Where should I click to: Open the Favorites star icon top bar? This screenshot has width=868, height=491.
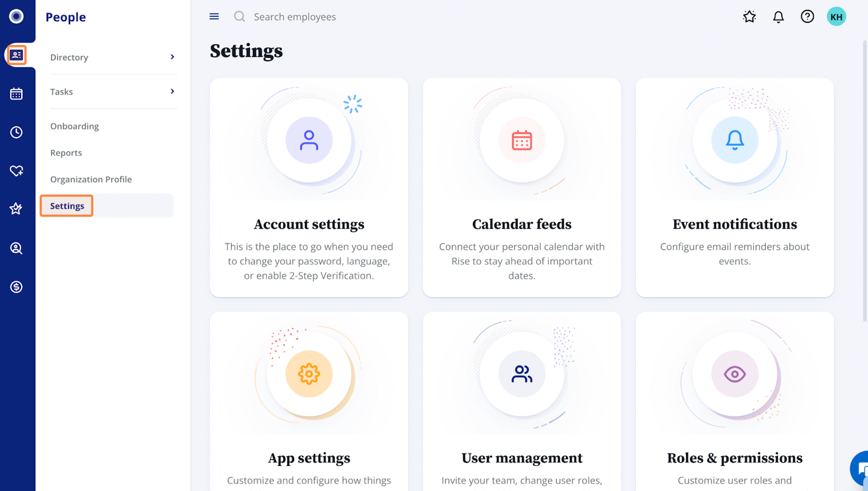click(749, 16)
